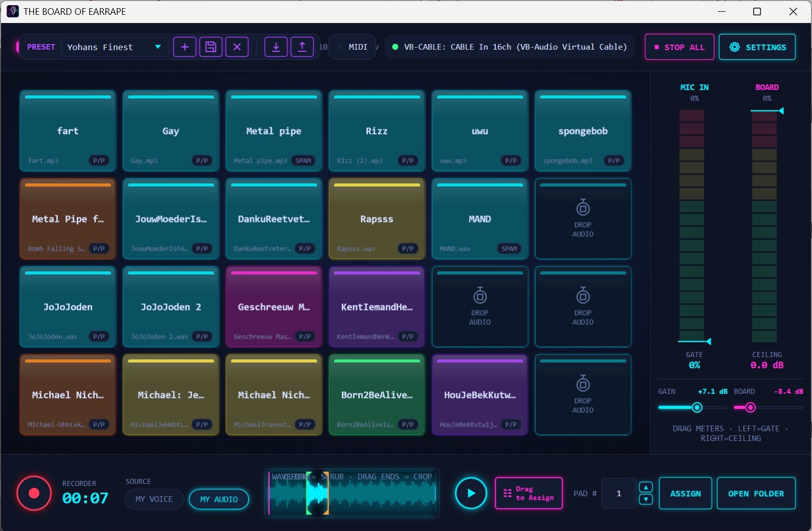Select MY AUDIO as recording source
812x531 pixels.
coord(219,499)
